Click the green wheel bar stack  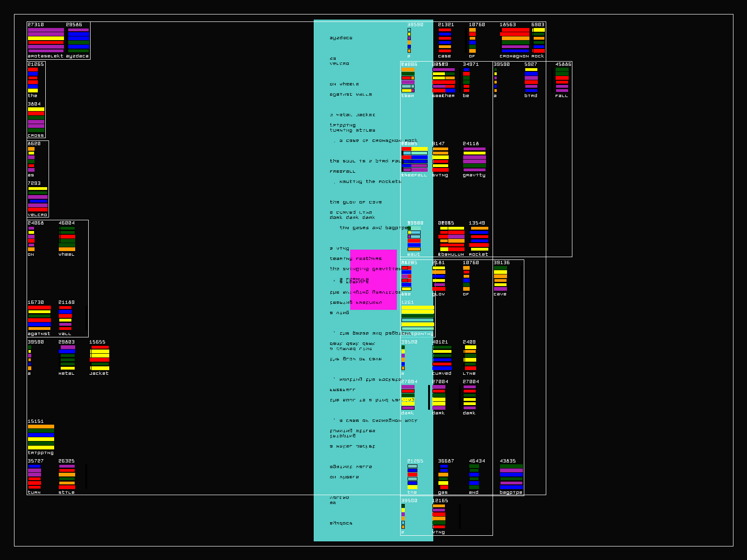point(67,238)
